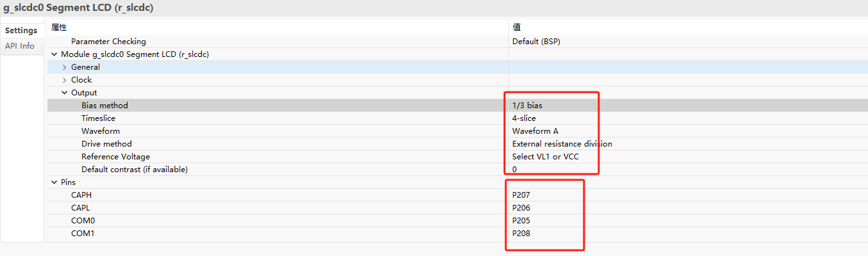868x256 pixels.
Task: Click the Default contrast value 0
Action: [515, 170]
